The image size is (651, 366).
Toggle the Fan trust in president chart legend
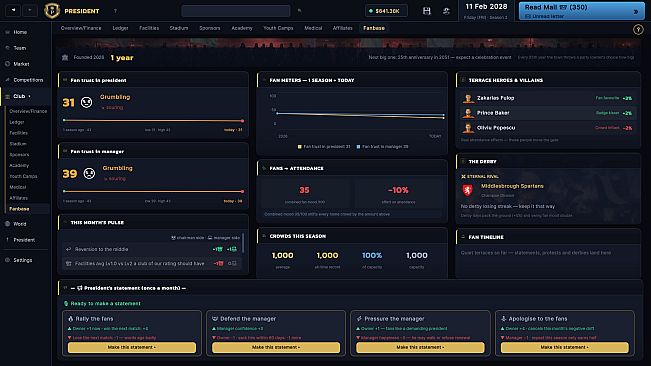(x=324, y=146)
